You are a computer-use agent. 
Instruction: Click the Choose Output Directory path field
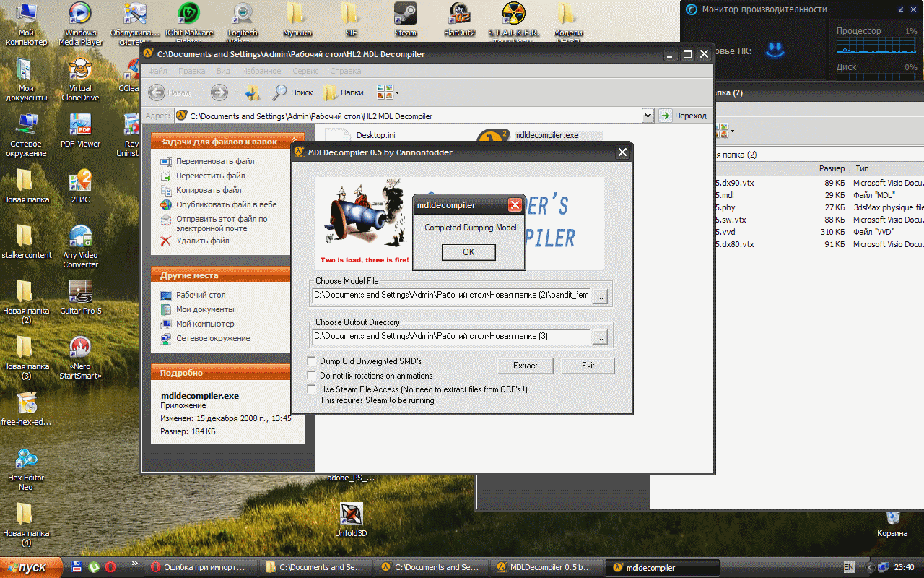(451, 337)
